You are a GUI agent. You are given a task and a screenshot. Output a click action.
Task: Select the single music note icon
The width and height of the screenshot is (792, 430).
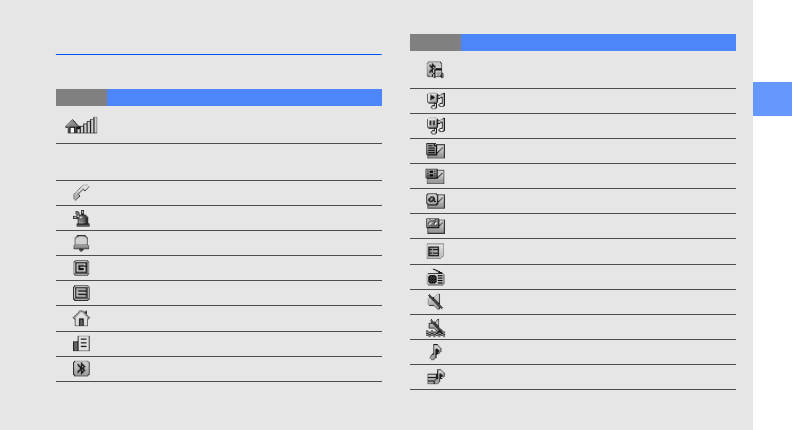[435, 352]
